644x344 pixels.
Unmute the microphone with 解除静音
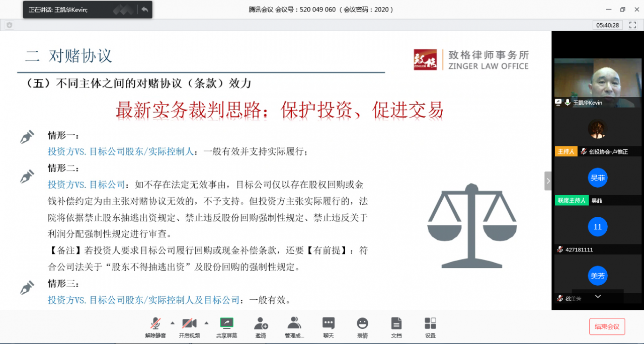click(x=155, y=326)
